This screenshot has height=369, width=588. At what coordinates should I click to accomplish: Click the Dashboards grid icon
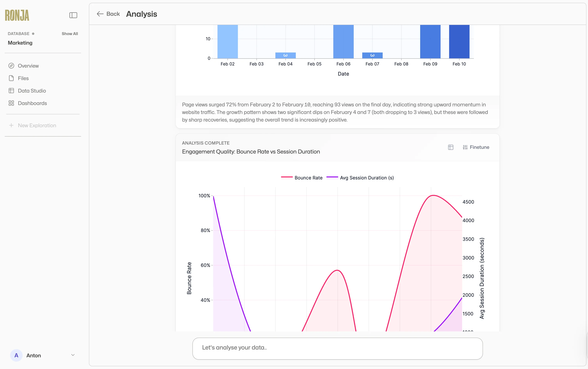[x=11, y=103]
